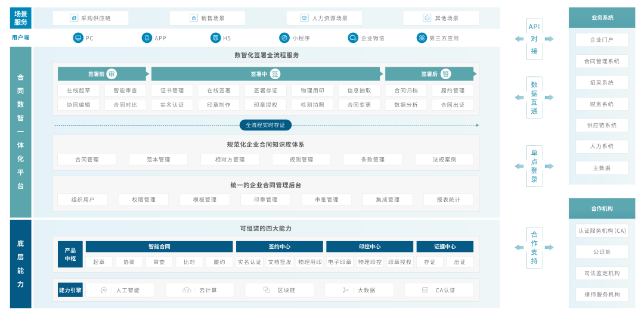Select the 签署后 stage header
Screen dimensions: 644x315
pyautogui.click(x=429, y=74)
